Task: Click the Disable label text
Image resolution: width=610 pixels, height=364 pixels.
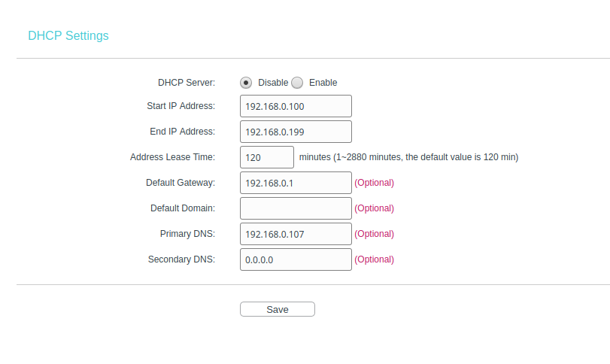Action: tap(273, 83)
